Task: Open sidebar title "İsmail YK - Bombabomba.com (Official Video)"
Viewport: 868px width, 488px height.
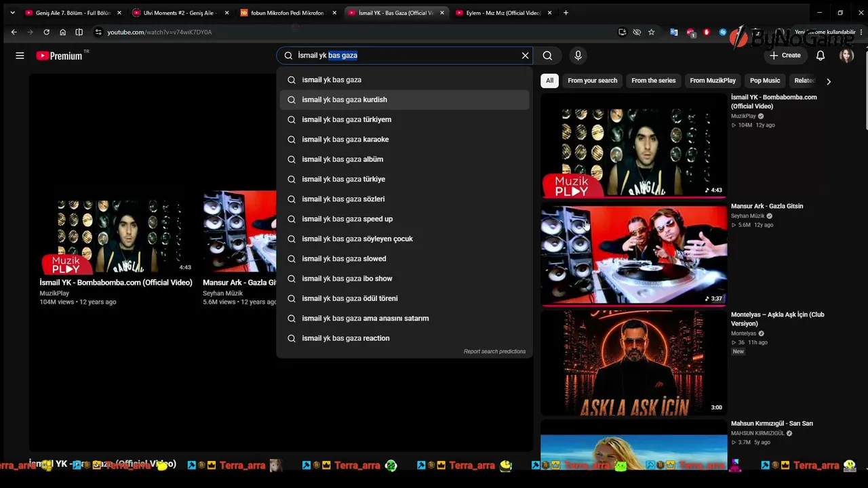Action: pyautogui.click(x=774, y=102)
